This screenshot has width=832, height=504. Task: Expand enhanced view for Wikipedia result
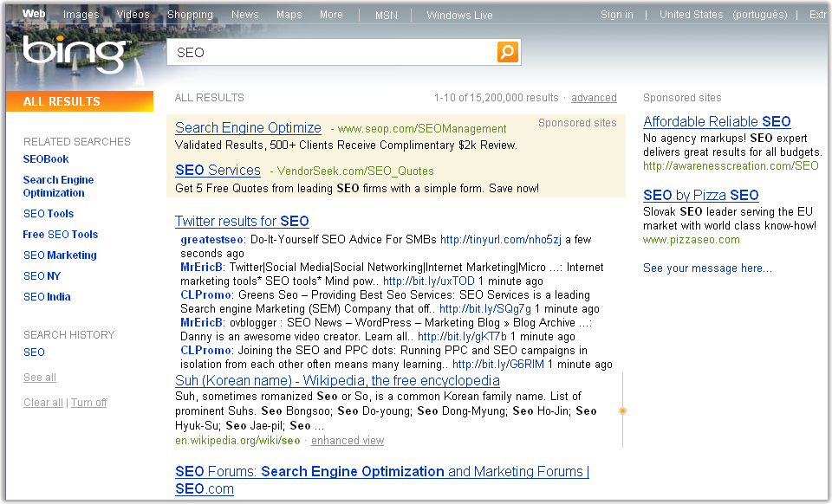pyautogui.click(x=348, y=441)
